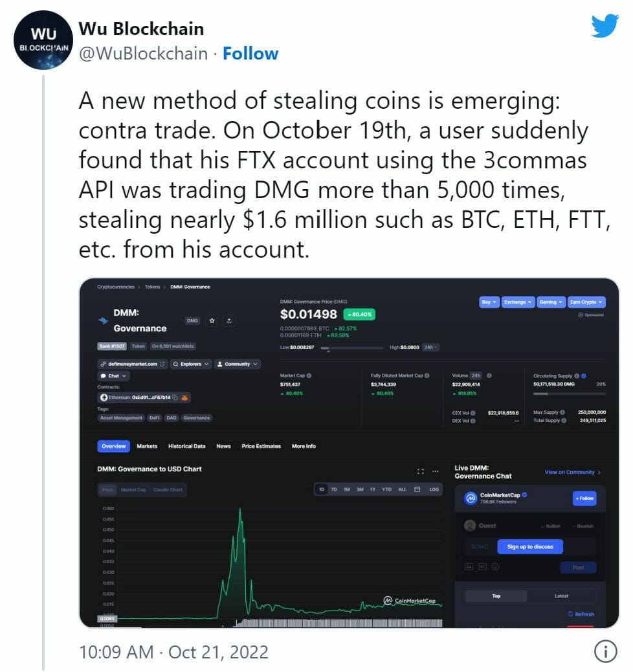Click the Sign up to discuss button
Screen dimensions: 633x672
[x=529, y=546]
